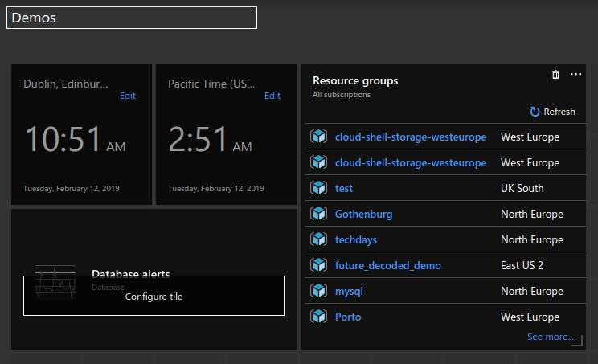The image size is (598, 364).
Task: Click UK South location text
Action: pos(522,188)
